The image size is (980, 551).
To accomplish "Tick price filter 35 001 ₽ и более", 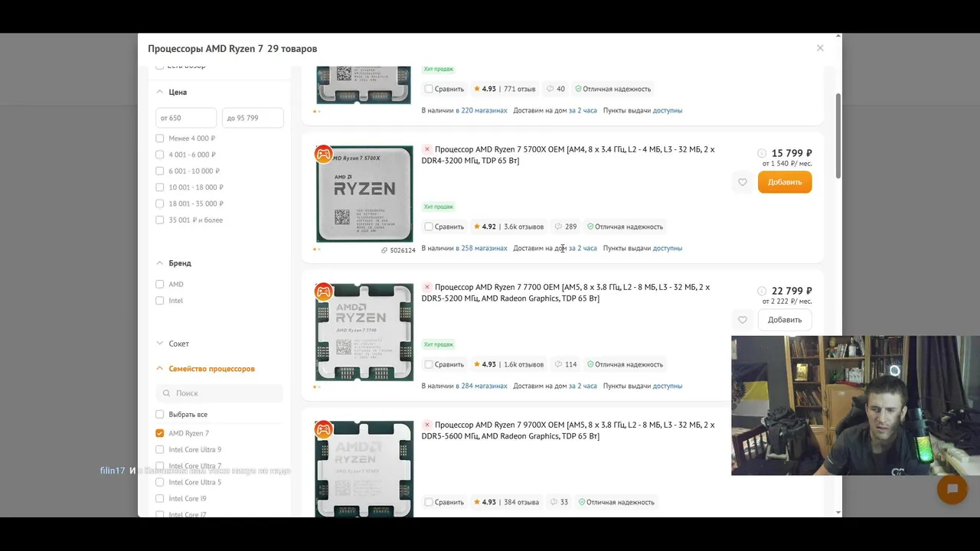I will [x=159, y=220].
